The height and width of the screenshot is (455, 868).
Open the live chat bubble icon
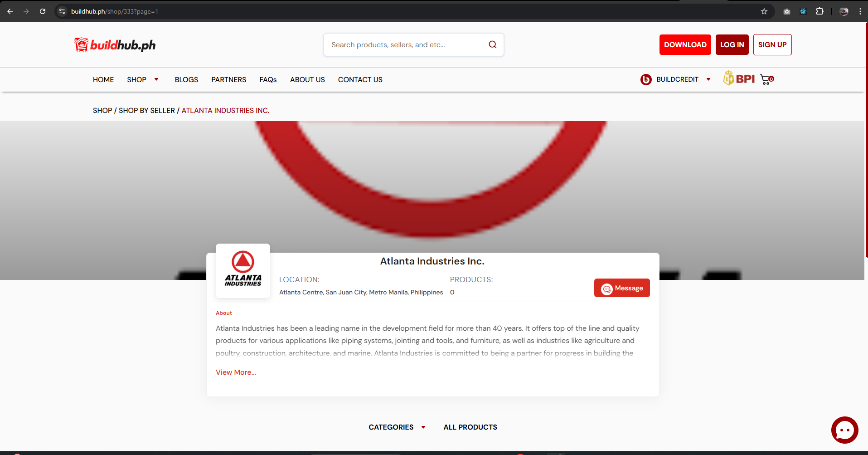[844, 430]
